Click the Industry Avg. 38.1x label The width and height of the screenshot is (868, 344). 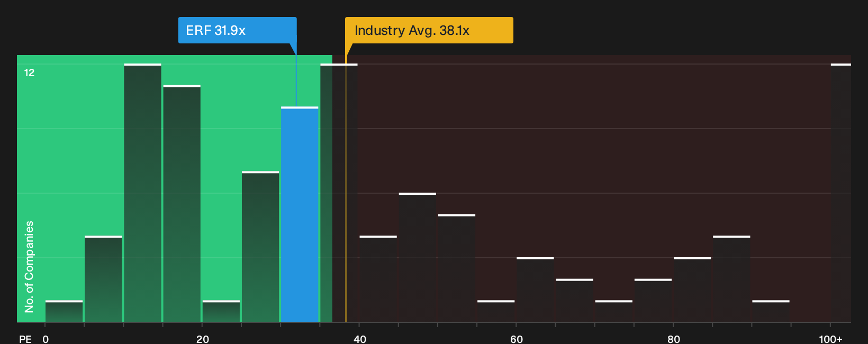click(429, 30)
